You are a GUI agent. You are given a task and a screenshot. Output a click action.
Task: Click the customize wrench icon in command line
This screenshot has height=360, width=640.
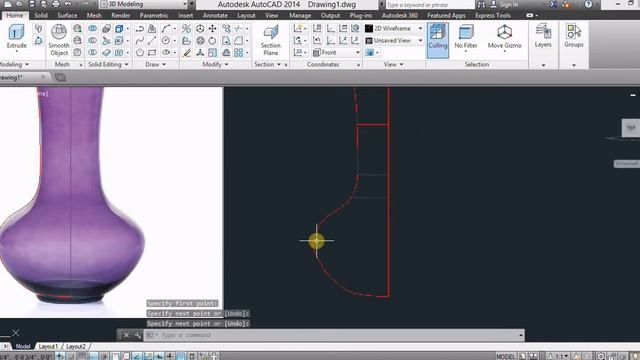[138, 335]
